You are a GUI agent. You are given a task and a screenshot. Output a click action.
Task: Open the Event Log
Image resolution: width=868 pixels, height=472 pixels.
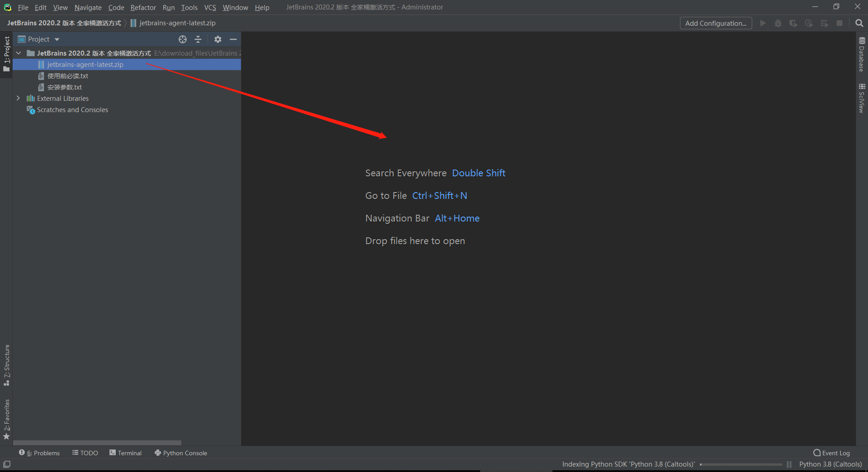point(831,453)
